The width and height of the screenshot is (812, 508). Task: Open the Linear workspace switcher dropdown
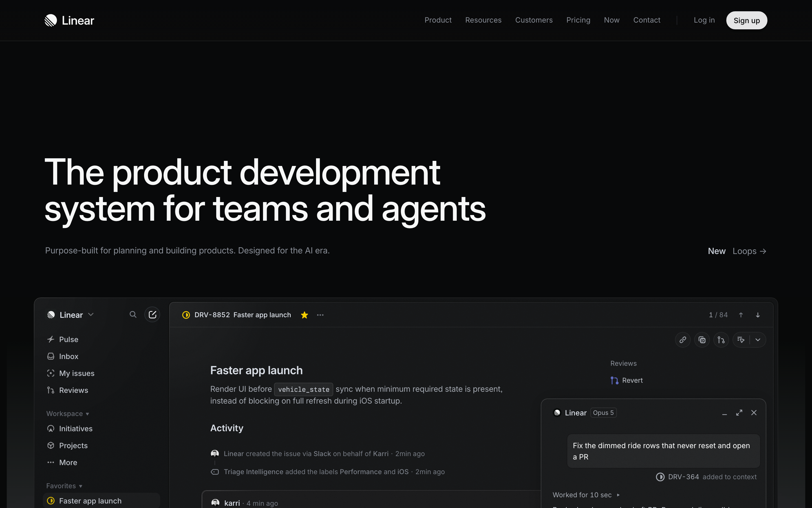(x=70, y=315)
